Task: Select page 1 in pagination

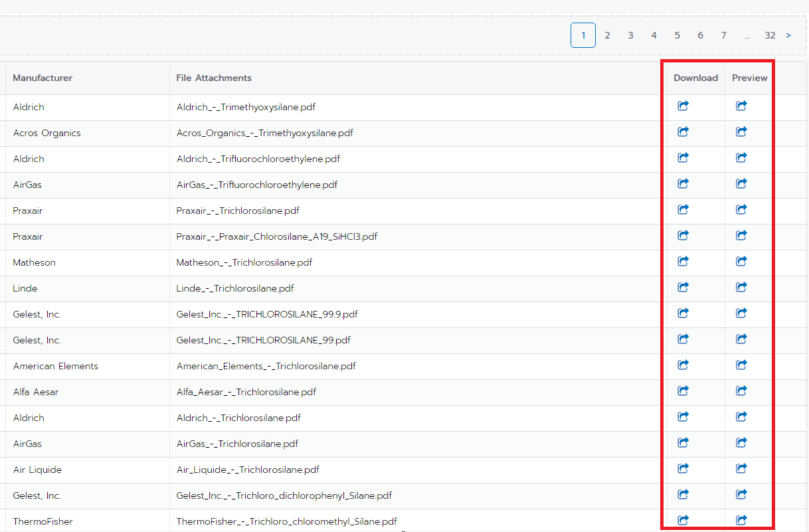Action: pos(583,35)
